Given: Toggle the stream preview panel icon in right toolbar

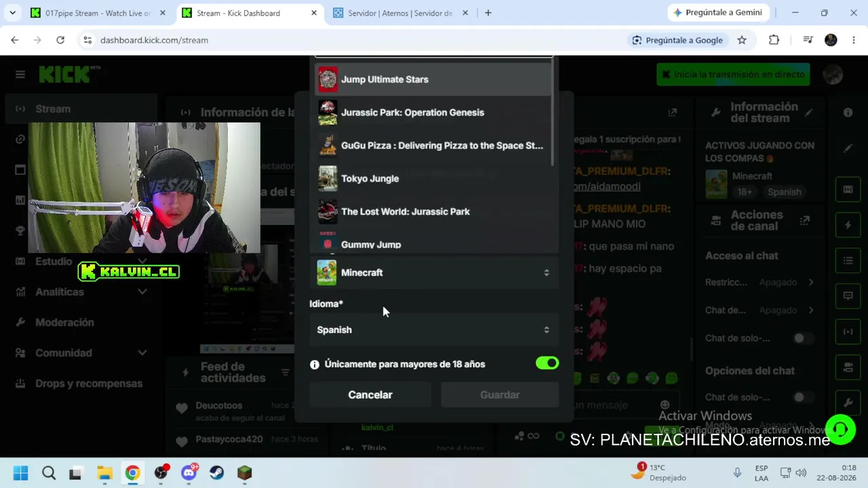Looking at the screenshot, I should [x=848, y=189].
